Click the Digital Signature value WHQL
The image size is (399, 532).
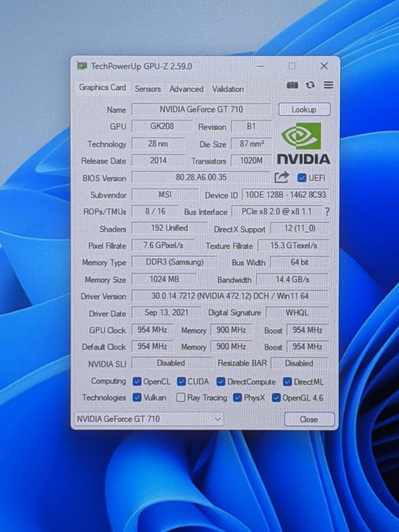click(x=297, y=312)
